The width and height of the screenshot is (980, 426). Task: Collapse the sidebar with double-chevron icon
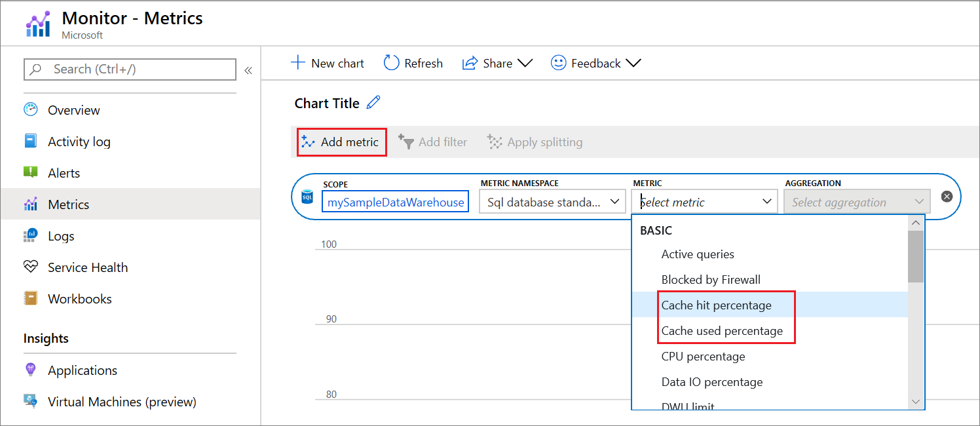click(x=248, y=70)
